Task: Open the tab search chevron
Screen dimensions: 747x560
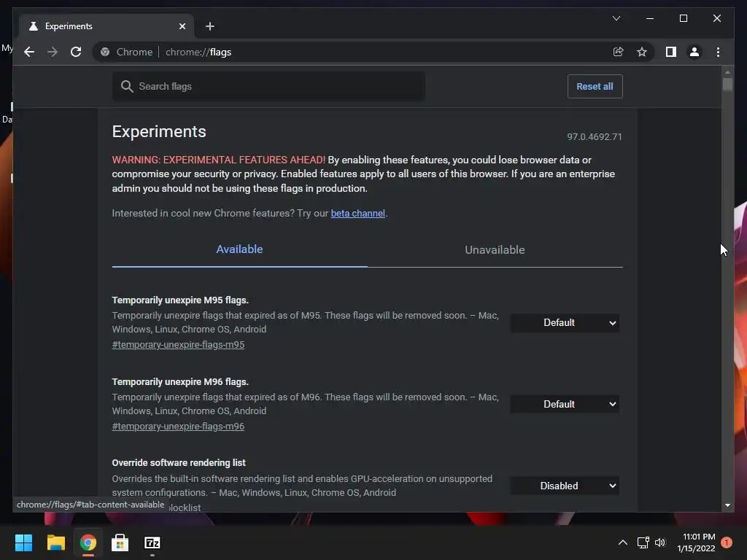Action: tap(616, 18)
